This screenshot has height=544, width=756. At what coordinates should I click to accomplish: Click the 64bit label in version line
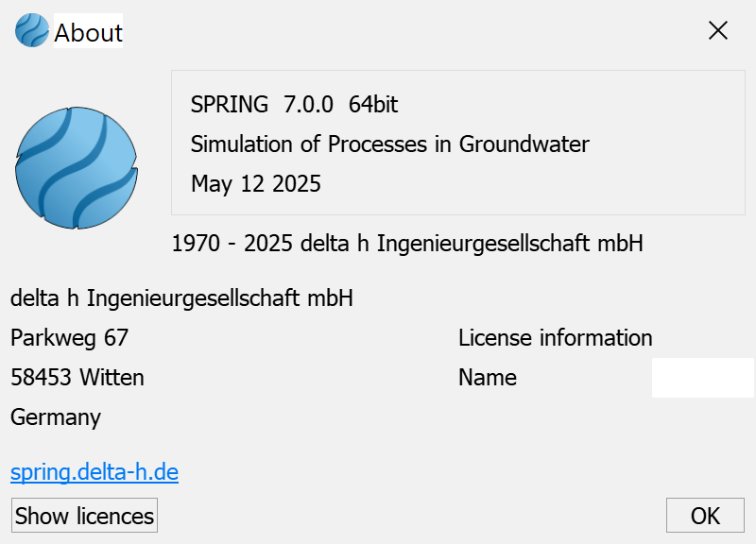tap(373, 104)
